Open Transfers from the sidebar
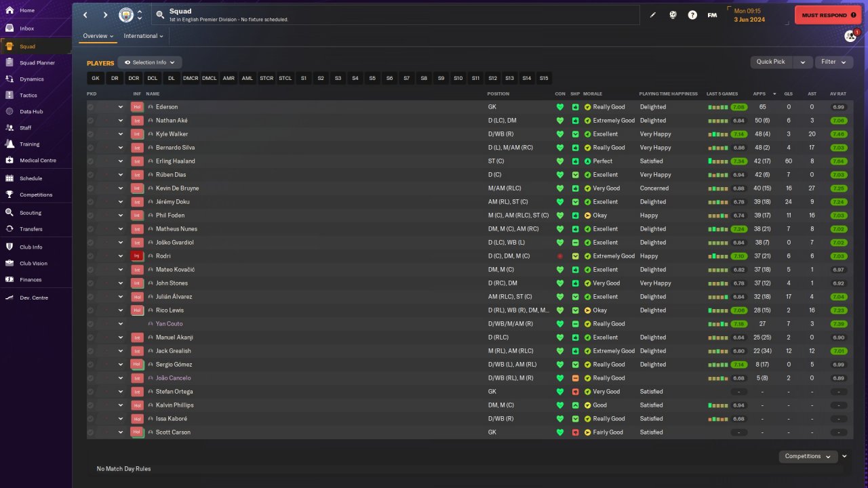Screen dimensions: 868x488 tap(31, 229)
